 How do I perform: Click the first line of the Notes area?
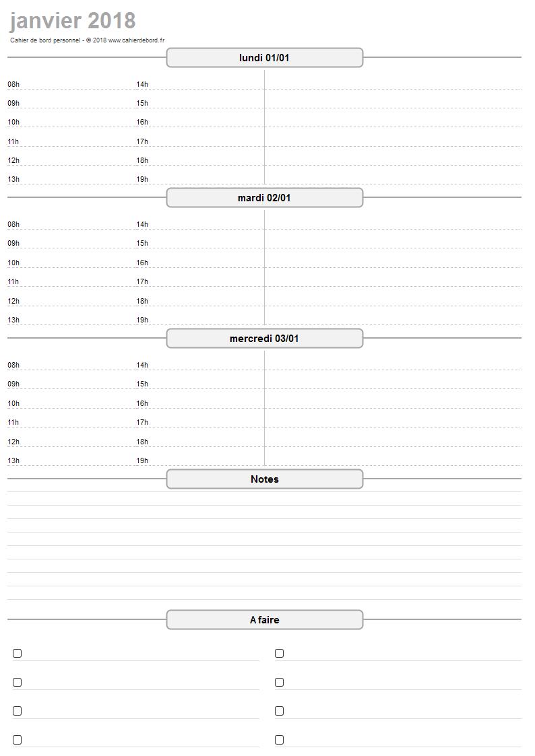(264, 499)
